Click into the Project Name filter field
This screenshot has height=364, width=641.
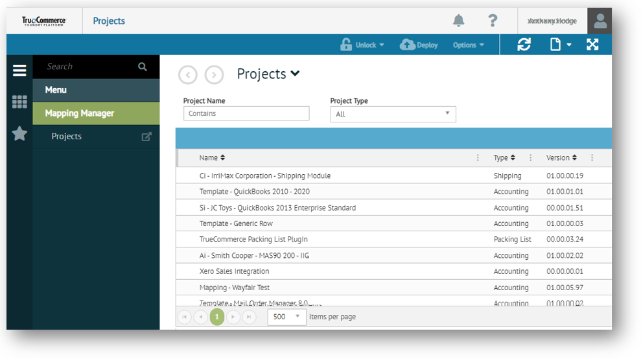pos(246,113)
